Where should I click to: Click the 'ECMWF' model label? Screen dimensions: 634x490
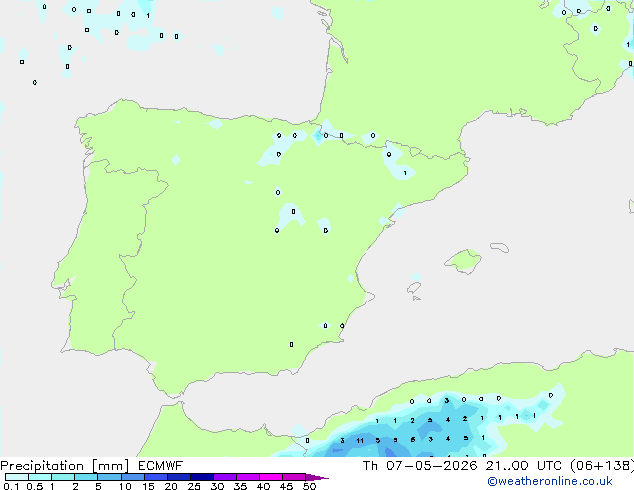pos(161,466)
